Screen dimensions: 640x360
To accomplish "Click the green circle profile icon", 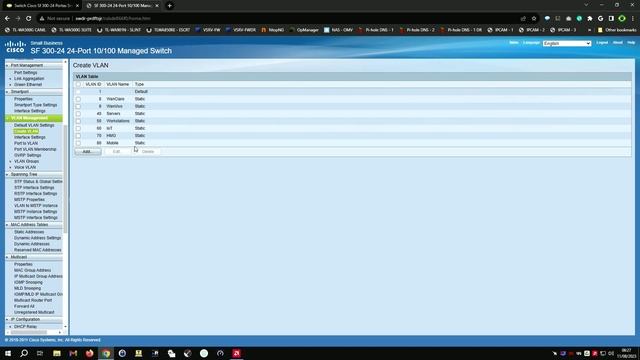I will (x=622, y=18).
